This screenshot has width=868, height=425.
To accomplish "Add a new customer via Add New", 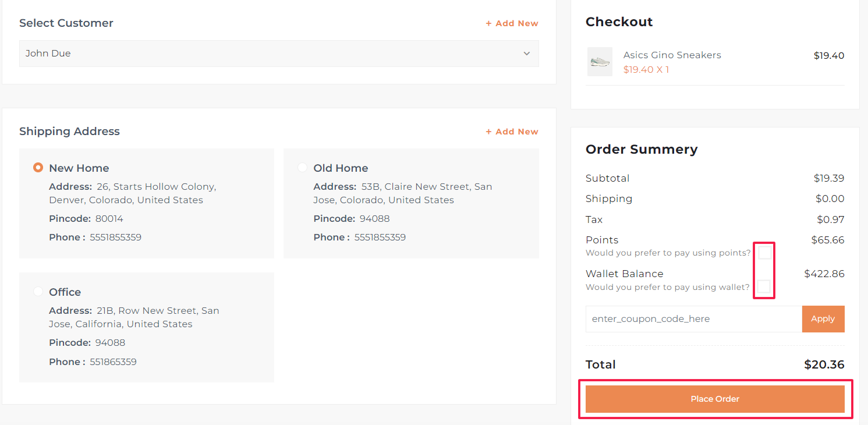I will 512,23.
